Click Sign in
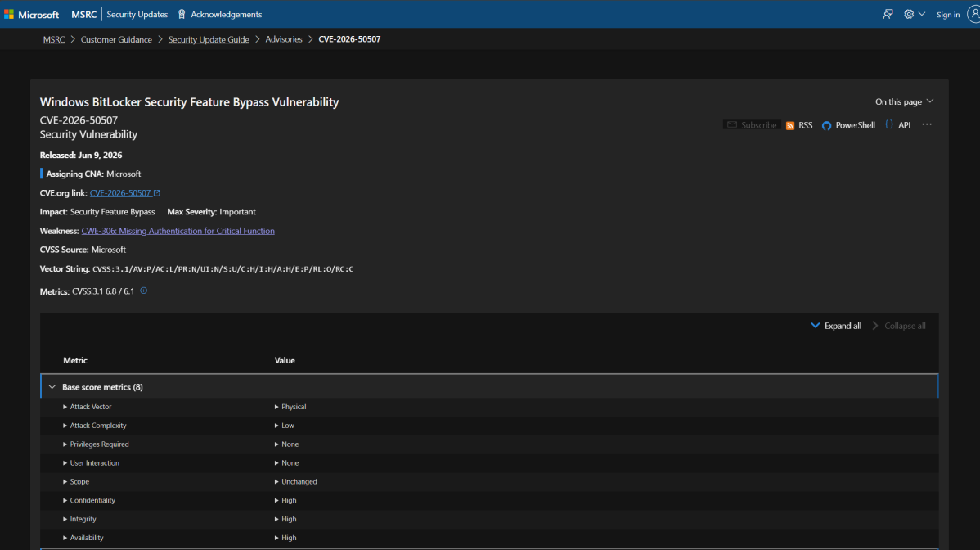Screen dimensions: 980x550 click(947, 15)
